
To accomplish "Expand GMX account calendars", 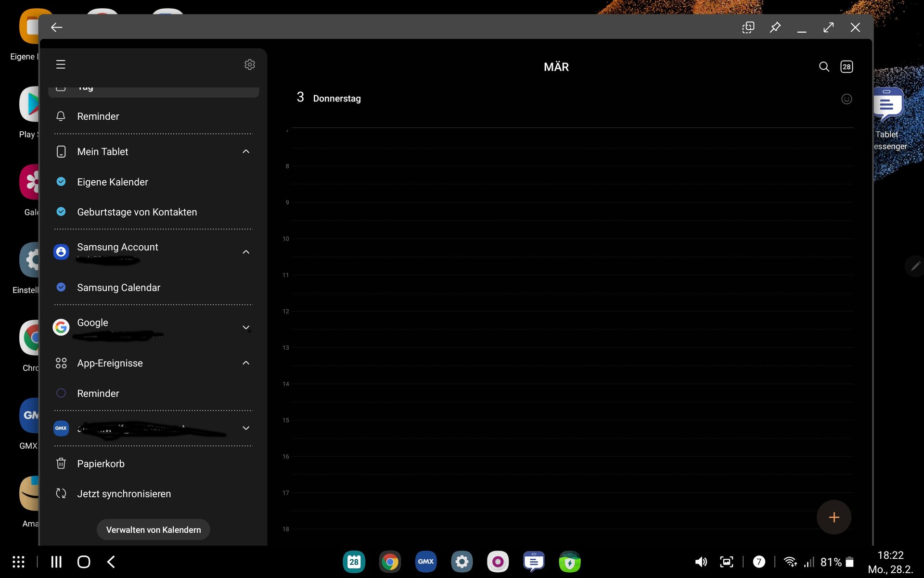I will coord(246,428).
